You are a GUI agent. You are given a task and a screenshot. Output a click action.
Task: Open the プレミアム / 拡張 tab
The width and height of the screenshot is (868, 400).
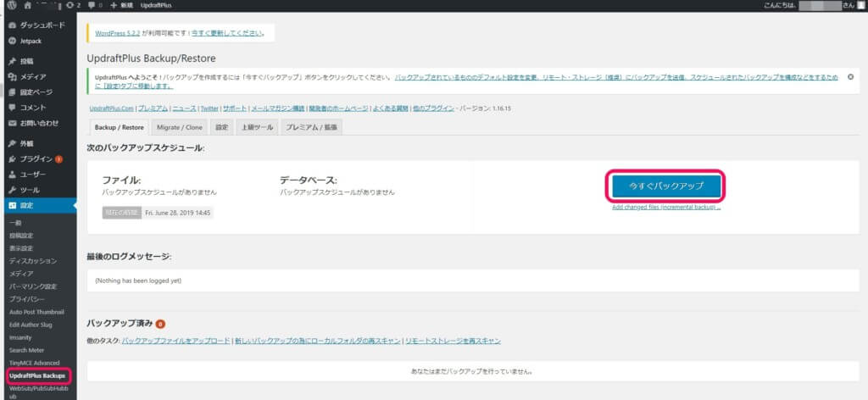click(312, 127)
